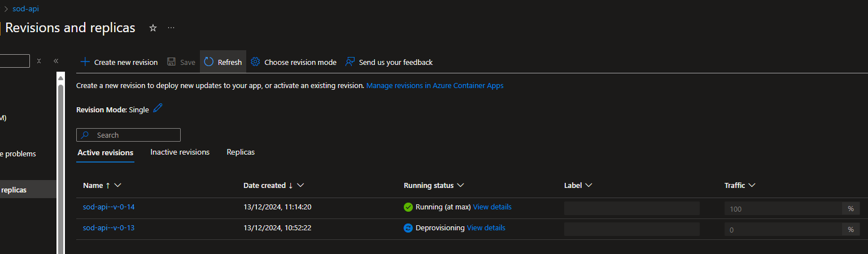Click the Save disk icon
Image resolution: width=868 pixels, height=254 pixels.
point(171,62)
